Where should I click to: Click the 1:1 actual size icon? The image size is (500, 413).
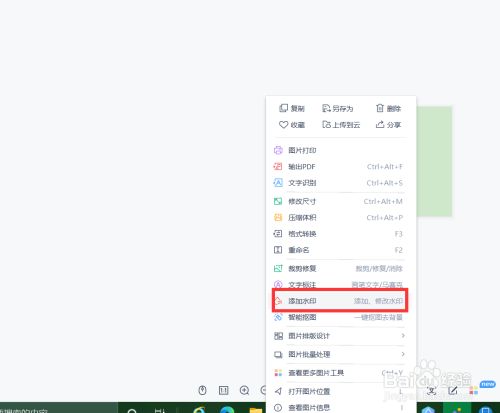[223, 390]
